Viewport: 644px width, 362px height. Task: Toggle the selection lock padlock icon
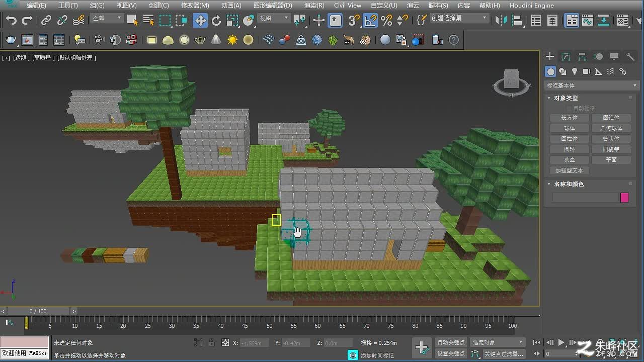(212, 343)
